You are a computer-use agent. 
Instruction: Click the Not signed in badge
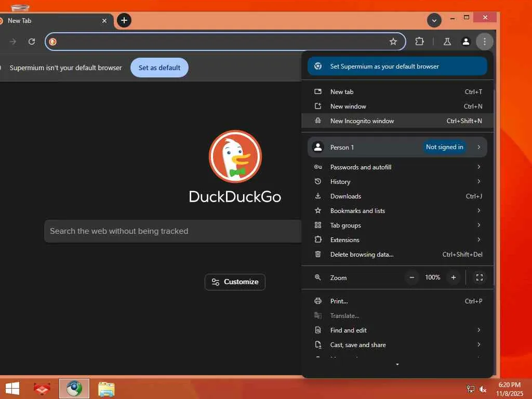(x=445, y=147)
